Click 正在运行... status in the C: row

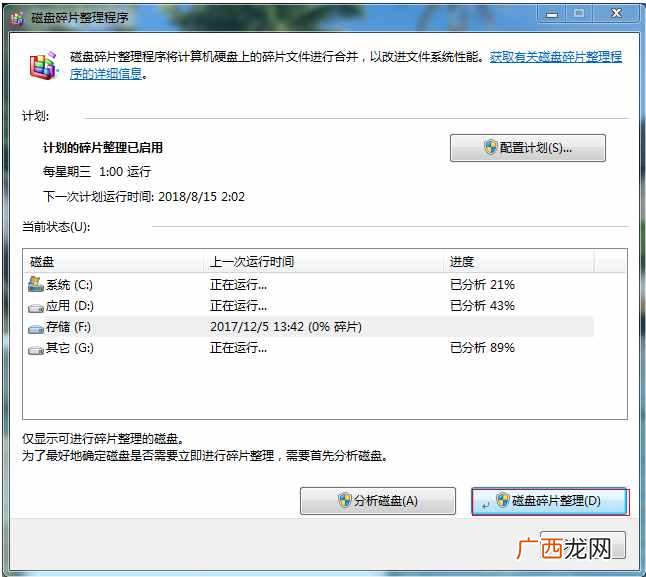pos(239,285)
